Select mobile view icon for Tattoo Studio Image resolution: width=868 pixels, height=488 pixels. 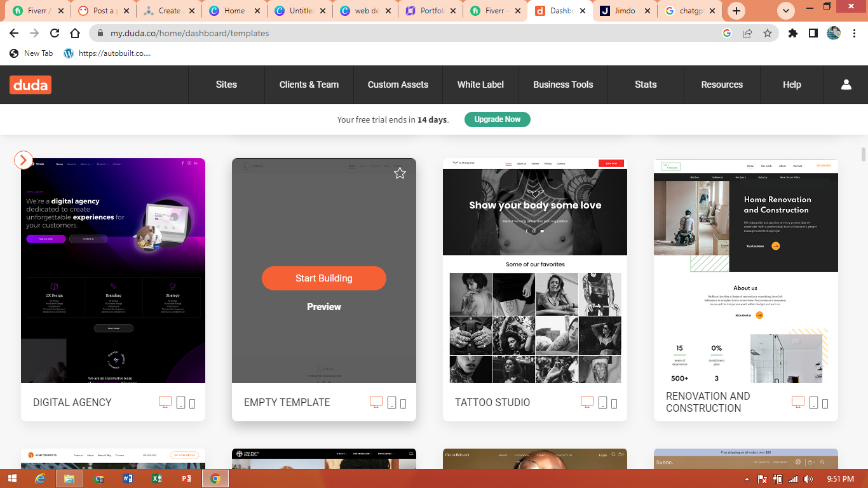pos(614,403)
